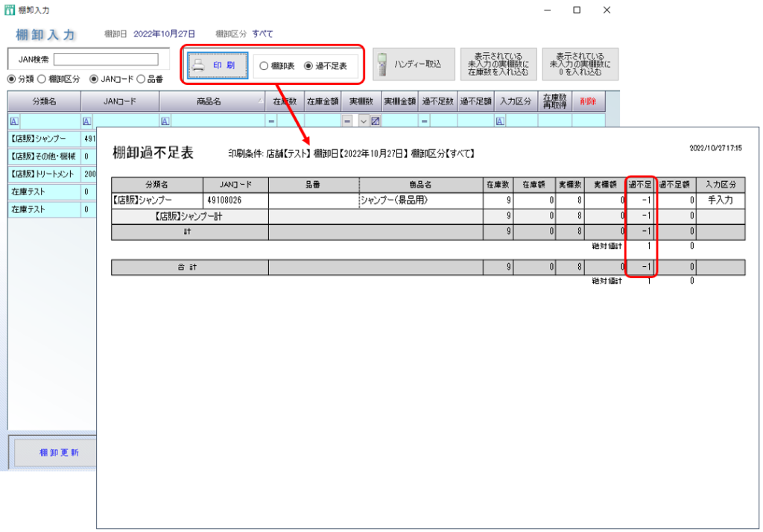Click the 分類名 filter text cell

[x=50, y=121]
